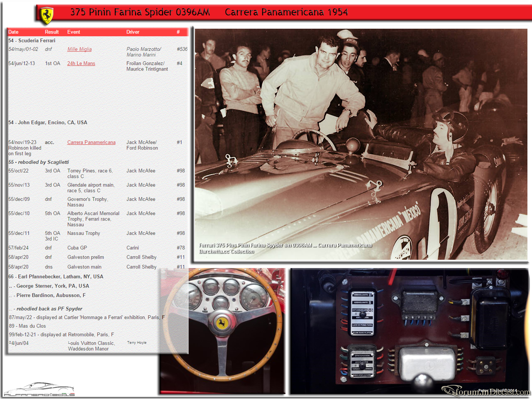Click the Ferrari prancing horse shield logo
This screenshot has width=532, height=399.
point(47,15)
